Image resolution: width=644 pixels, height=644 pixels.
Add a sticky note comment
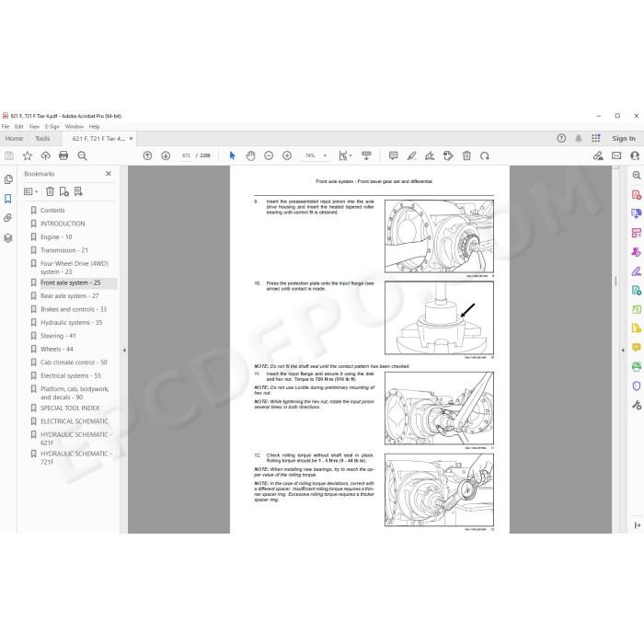click(x=393, y=155)
